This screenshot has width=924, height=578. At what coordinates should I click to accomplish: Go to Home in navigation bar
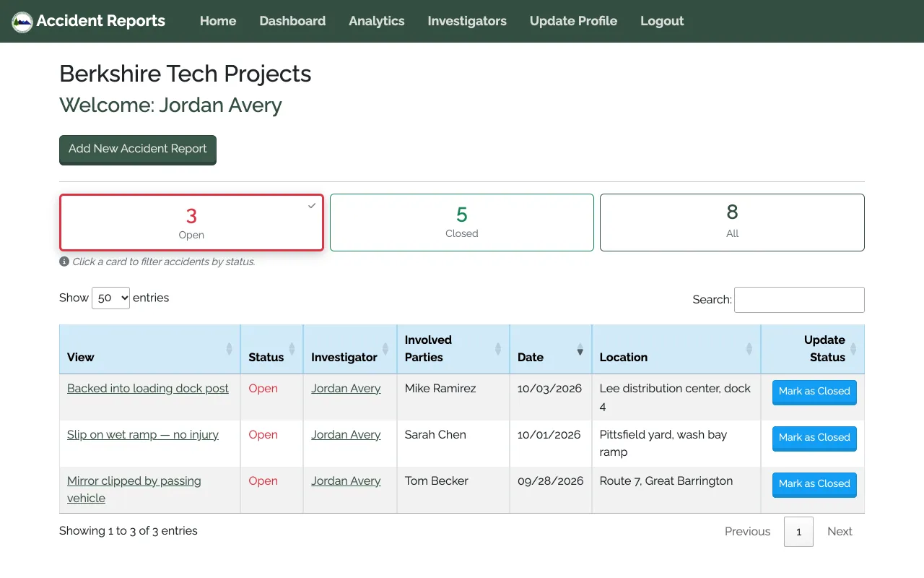click(218, 21)
